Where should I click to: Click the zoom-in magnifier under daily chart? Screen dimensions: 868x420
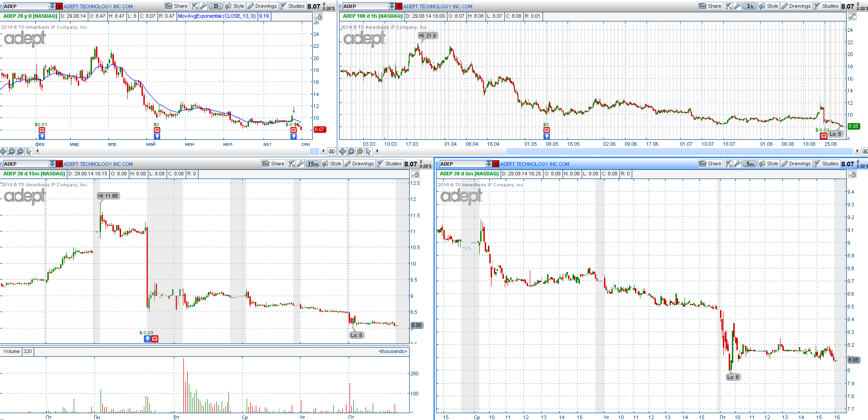12,151
